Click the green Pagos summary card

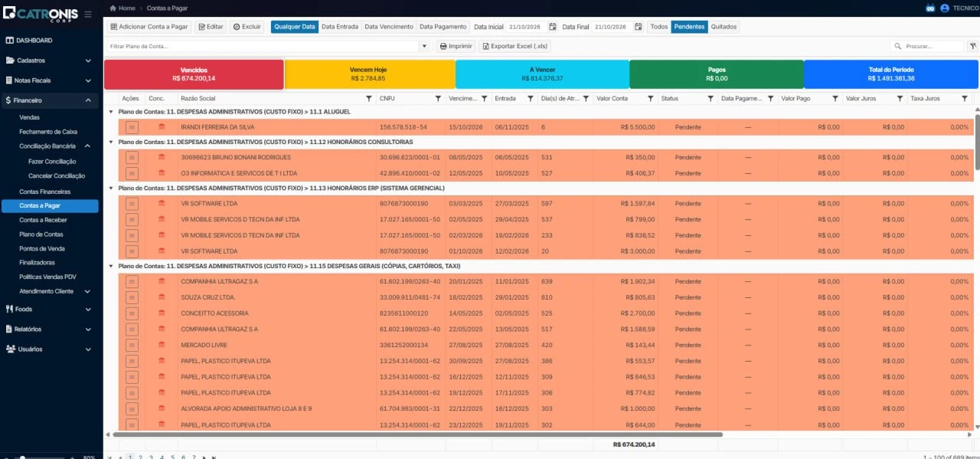(x=717, y=74)
